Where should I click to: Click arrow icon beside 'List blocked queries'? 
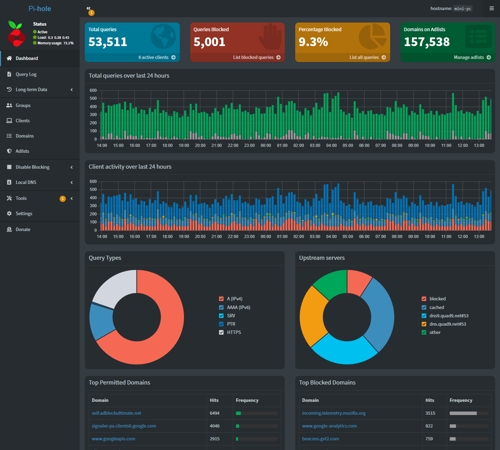coord(278,57)
